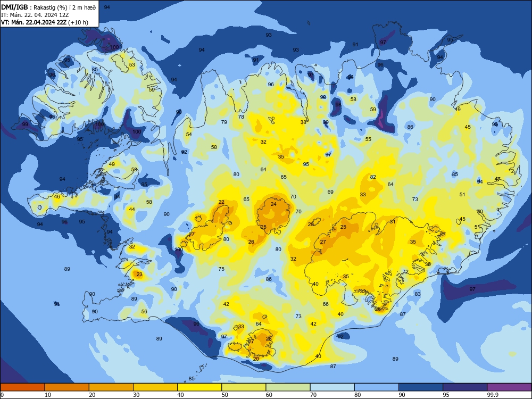Click the 40–50 bright yellow legend swatch
The height and width of the screenshot is (399, 532).
pyautogui.click(x=199, y=387)
